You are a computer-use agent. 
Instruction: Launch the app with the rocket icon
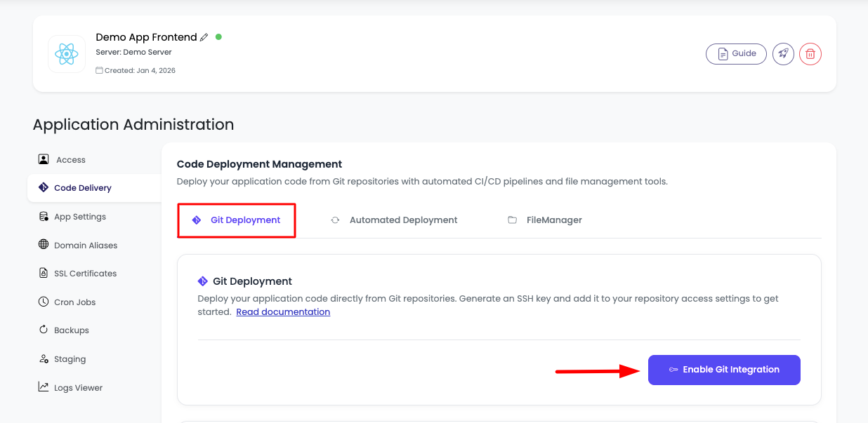coord(782,53)
